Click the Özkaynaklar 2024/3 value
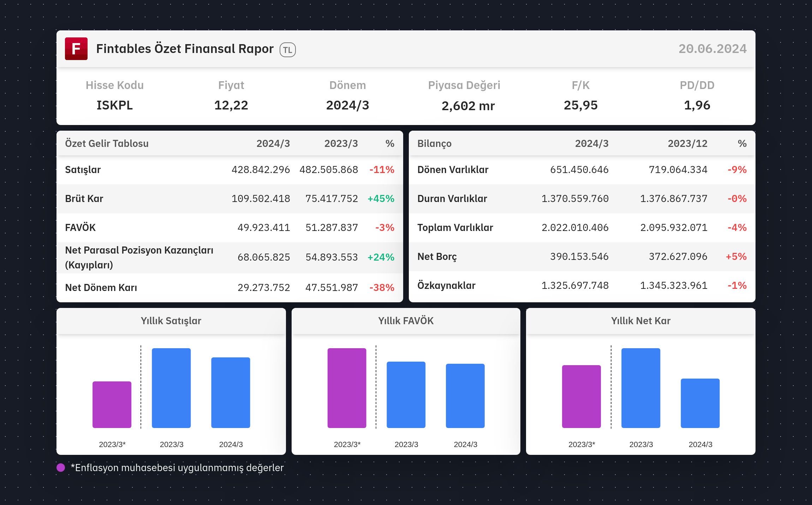The width and height of the screenshot is (812, 505). 575,285
